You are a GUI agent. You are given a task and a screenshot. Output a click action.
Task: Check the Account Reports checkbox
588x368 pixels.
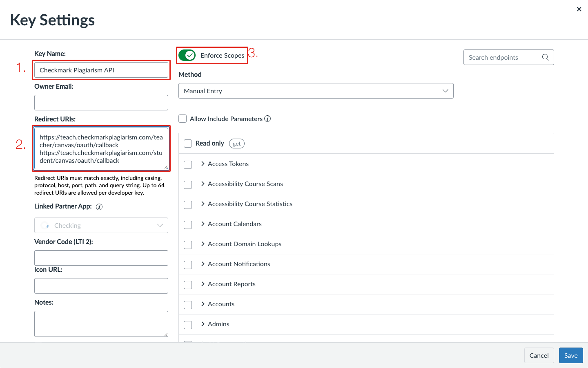click(188, 285)
